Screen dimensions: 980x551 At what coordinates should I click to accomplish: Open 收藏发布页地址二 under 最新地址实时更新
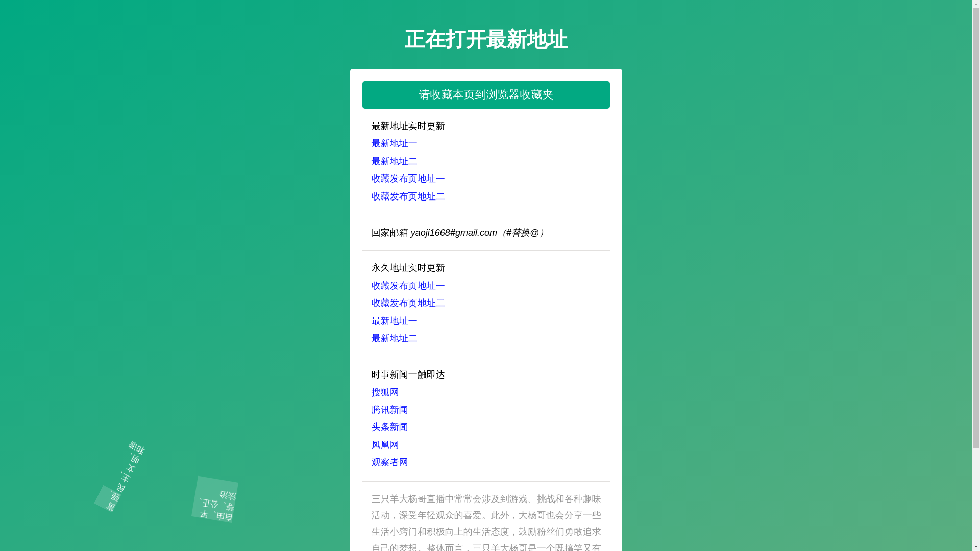[408, 196]
